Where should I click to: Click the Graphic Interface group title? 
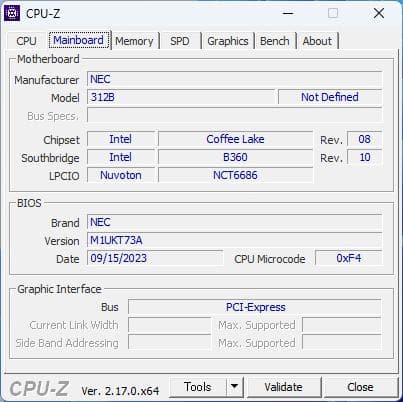tap(59, 289)
